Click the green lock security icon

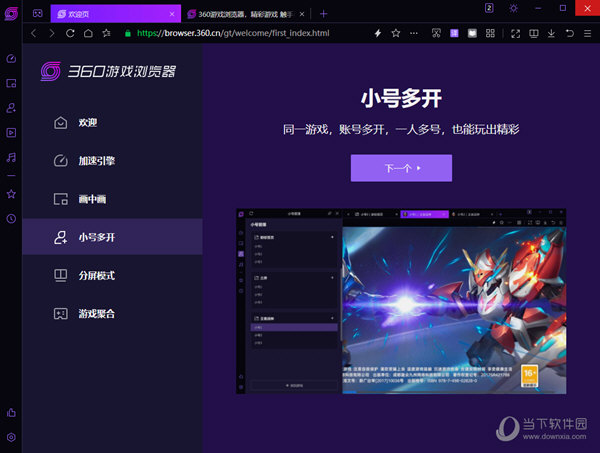pos(128,33)
